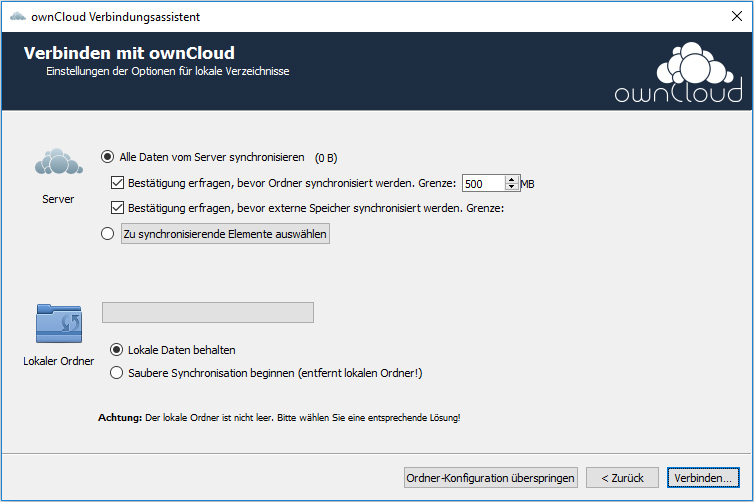Click 'Ordner-Konfiguration überspringen' button
The image size is (754, 502).
[490, 478]
